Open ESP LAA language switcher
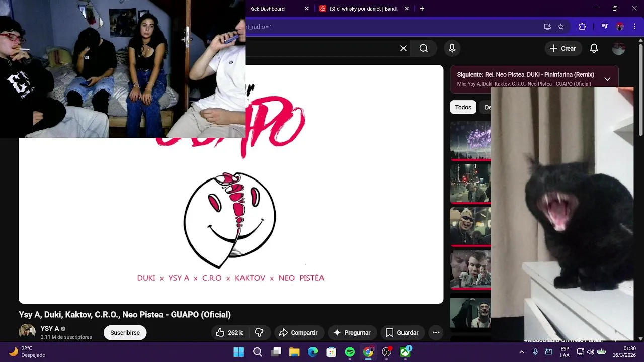644x362 pixels. pos(565,352)
